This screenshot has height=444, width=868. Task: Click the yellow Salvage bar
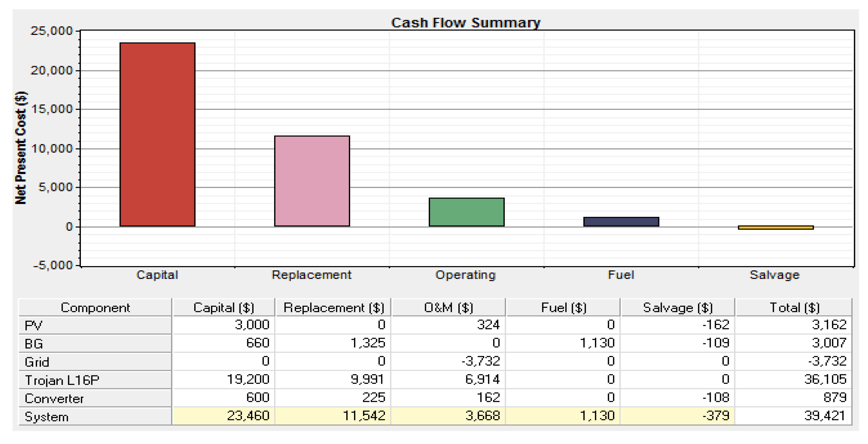[x=776, y=228]
